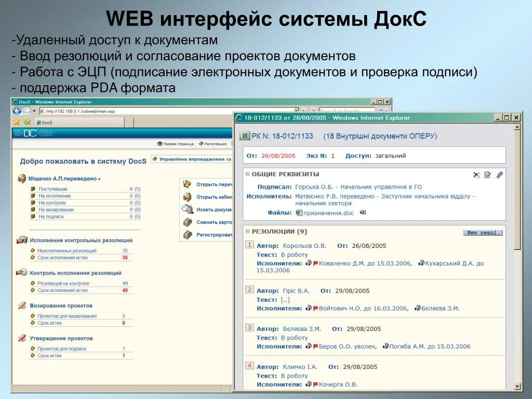The width and height of the screenshot is (532, 399).
Task: Click Add to Favorites star-plus icon
Action: point(27,122)
